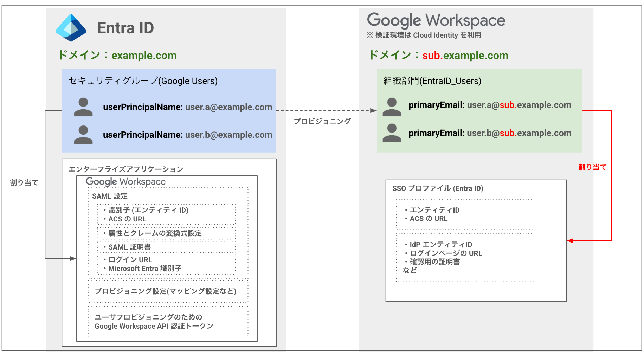Select the "組織部門(EntraID_Users)" title
Screen dimensions: 644x355
pyautogui.click(x=432, y=81)
